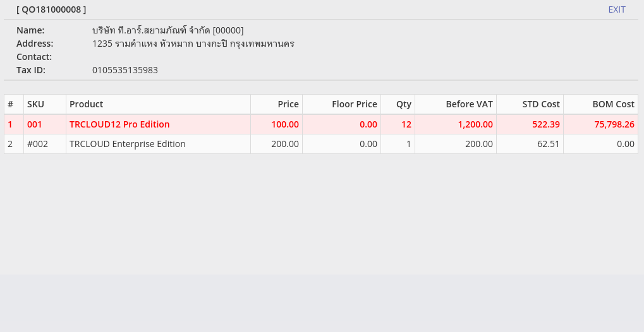Click the SKU column header
This screenshot has width=644, height=332.
coord(35,104)
